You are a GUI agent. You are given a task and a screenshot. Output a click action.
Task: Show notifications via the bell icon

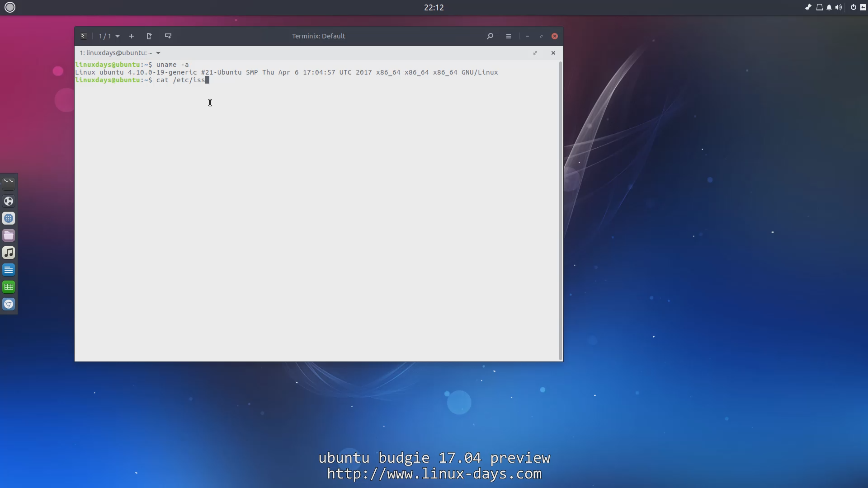(829, 7)
